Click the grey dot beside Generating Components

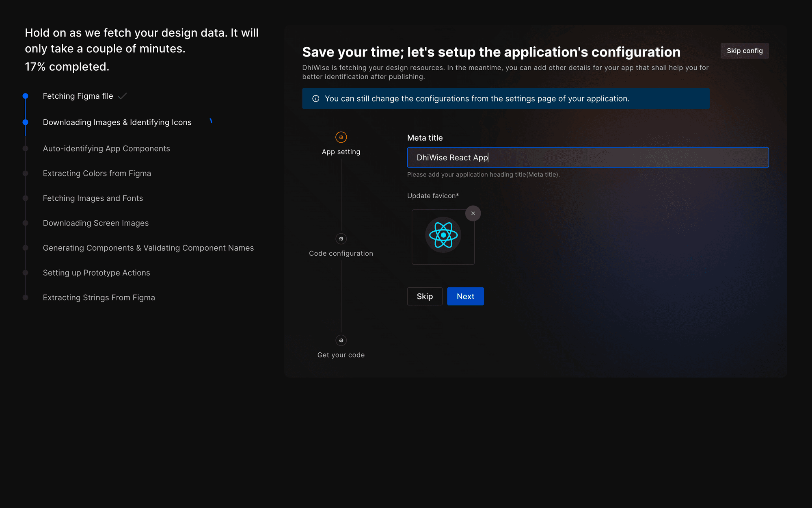(x=25, y=247)
